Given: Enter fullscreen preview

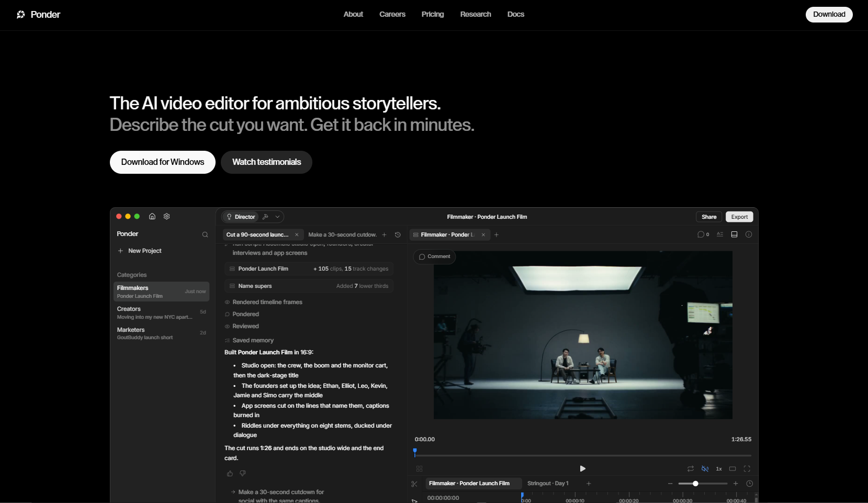Looking at the screenshot, I should click(747, 469).
